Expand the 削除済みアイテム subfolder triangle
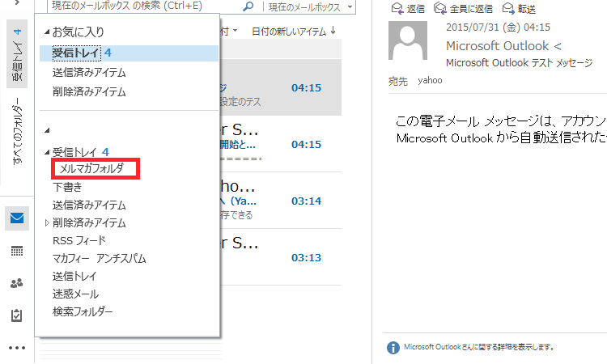 [46, 222]
